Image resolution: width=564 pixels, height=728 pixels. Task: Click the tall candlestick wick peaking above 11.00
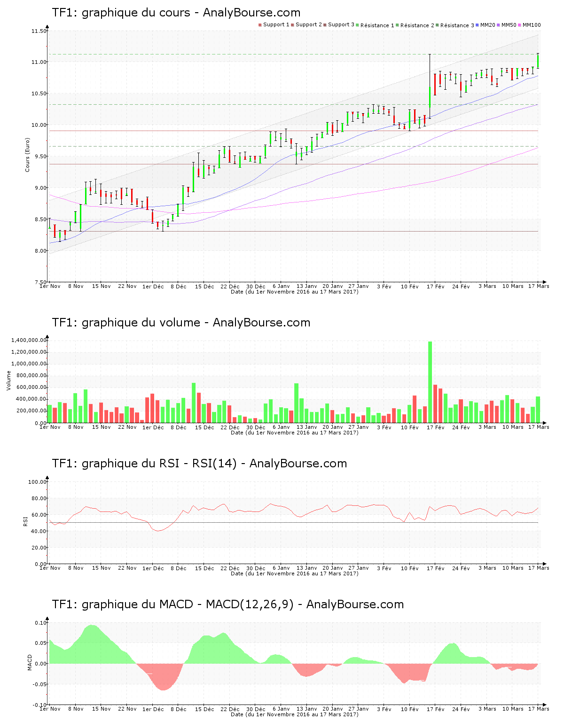pos(430,86)
